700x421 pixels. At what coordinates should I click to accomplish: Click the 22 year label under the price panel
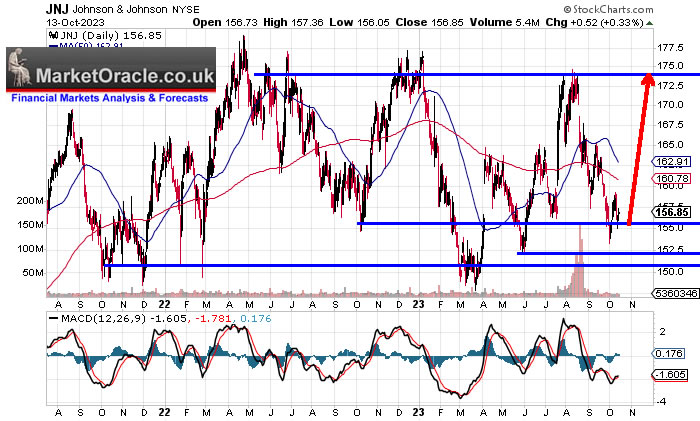(164, 304)
